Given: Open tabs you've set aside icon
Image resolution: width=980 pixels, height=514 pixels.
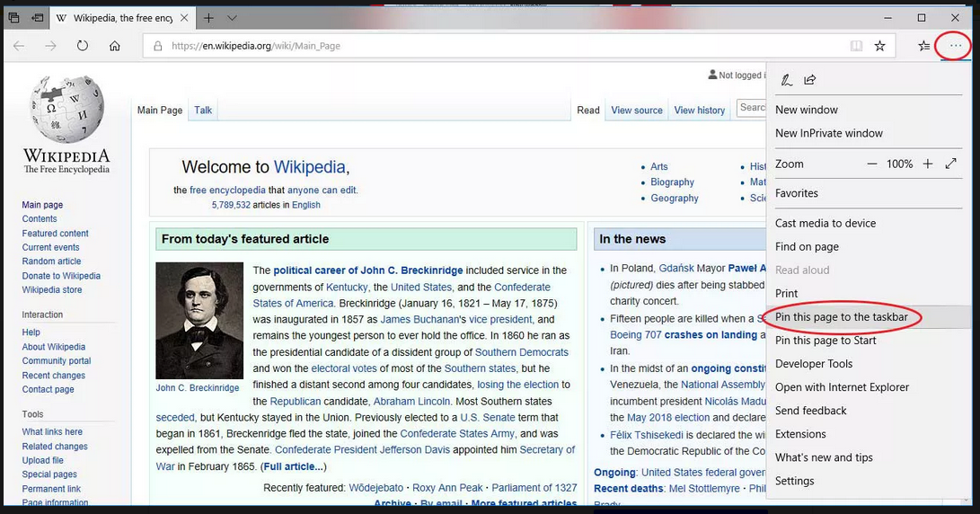Looking at the screenshot, I should click(x=13, y=18).
